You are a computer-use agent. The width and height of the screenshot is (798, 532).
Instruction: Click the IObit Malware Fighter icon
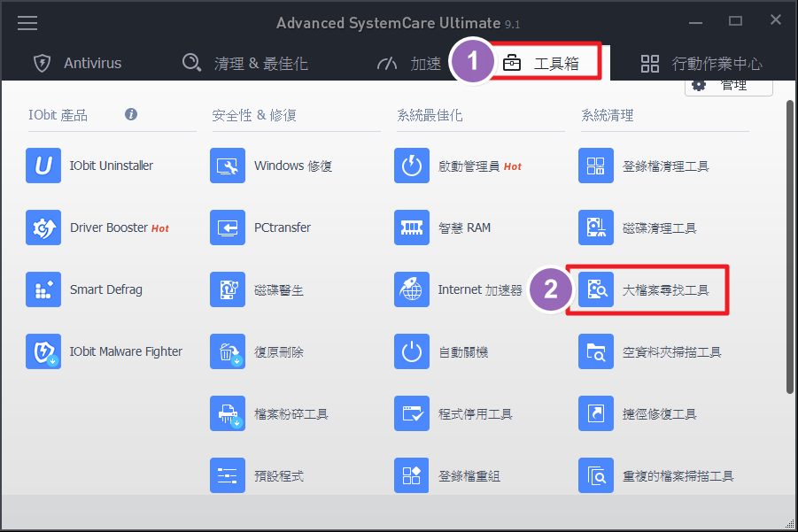pyautogui.click(x=43, y=352)
